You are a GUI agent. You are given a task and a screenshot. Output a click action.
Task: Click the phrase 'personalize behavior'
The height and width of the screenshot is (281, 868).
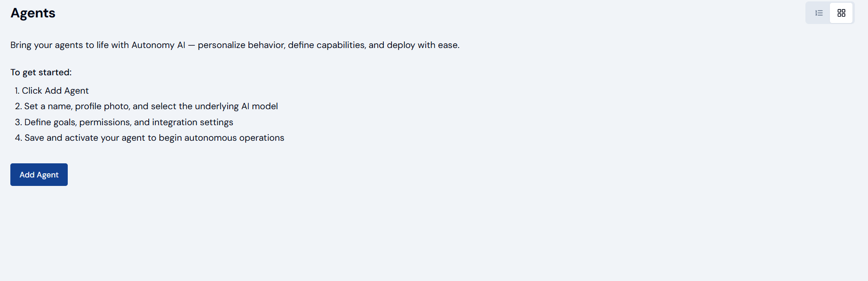[x=241, y=45]
